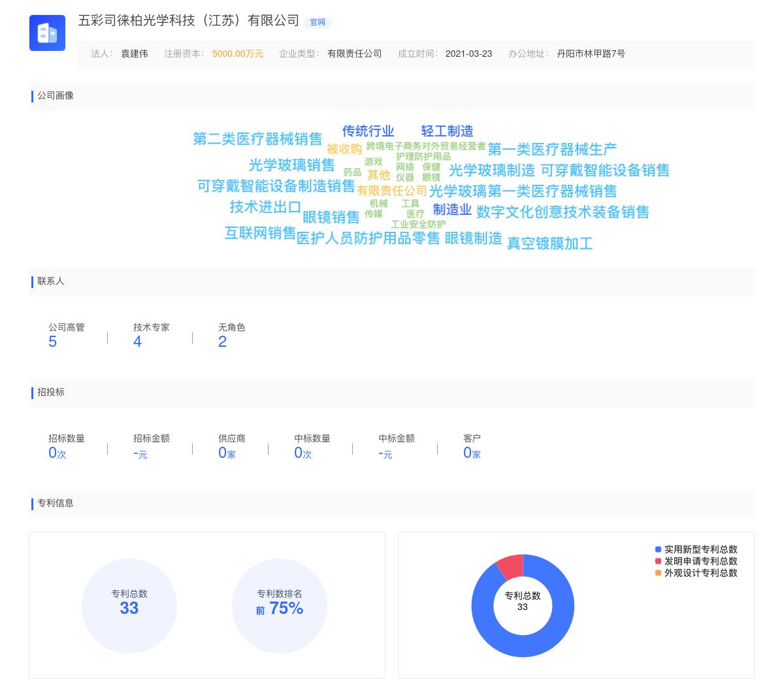Click the 公司高管 count of 5
This screenshot has width=784, height=693.
pyautogui.click(x=53, y=341)
